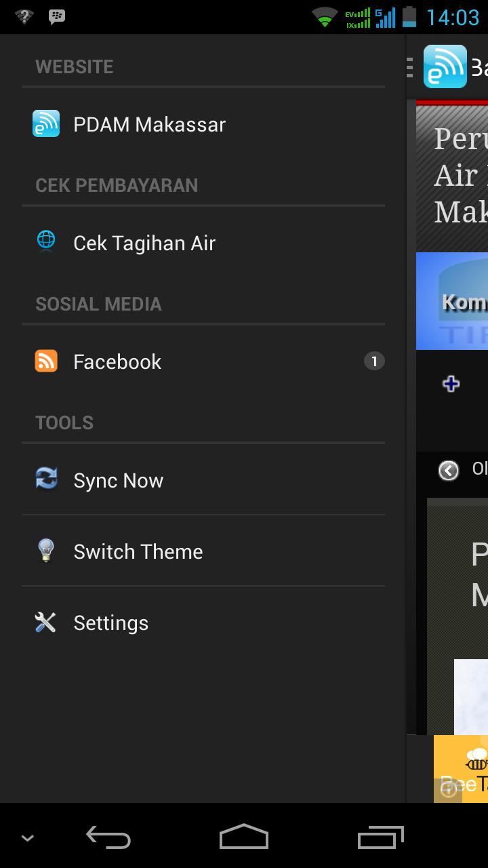Screen dimensions: 488x868
Task: Select Cek Tagihan Air menu item
Action: tap(144, 243)
